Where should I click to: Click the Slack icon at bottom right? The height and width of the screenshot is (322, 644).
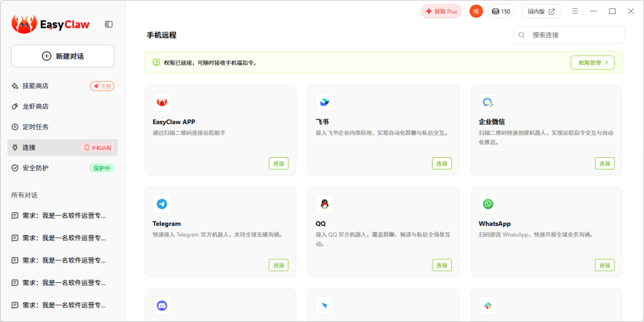(488, 306)
